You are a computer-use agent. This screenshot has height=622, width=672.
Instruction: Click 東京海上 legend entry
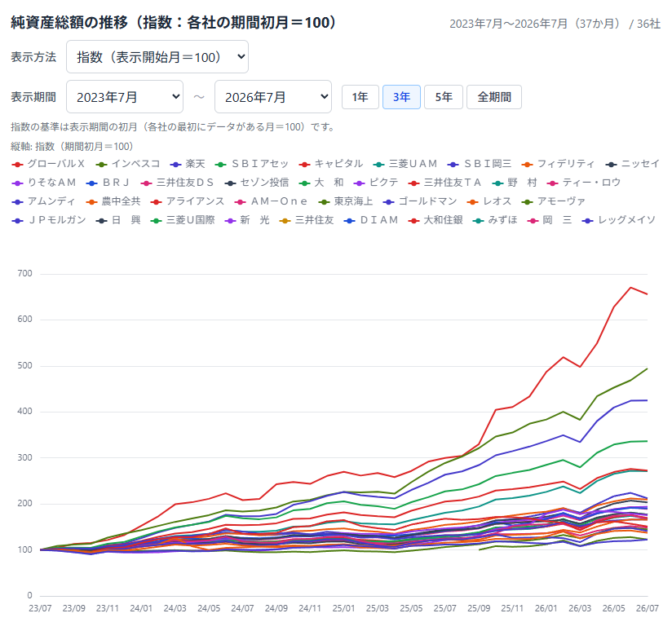tap(346, 201)
